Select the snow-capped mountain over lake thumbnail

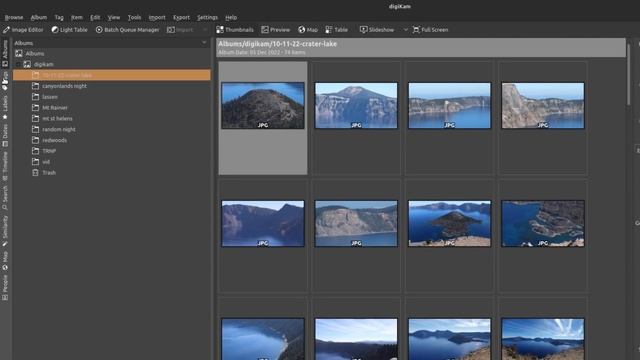pyautogui.click(x=356, y=105)
